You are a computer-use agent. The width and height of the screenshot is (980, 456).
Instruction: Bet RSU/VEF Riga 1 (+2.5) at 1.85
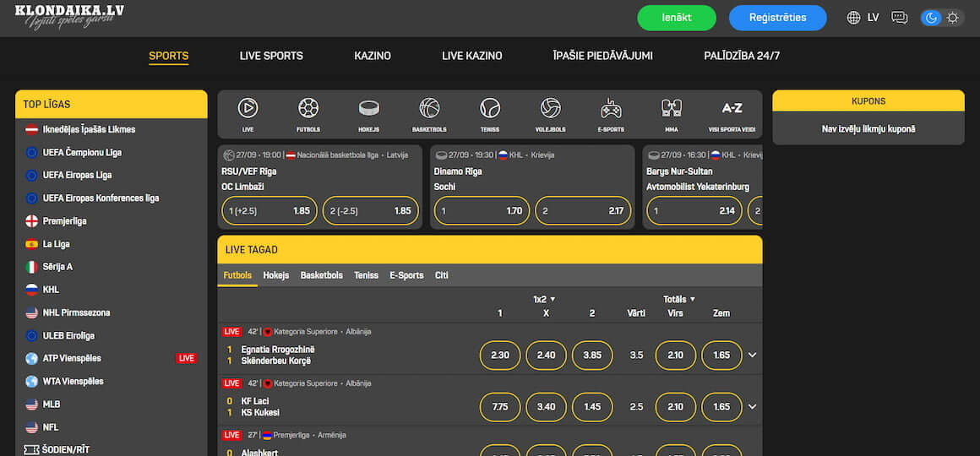click(x=269, y=211)
